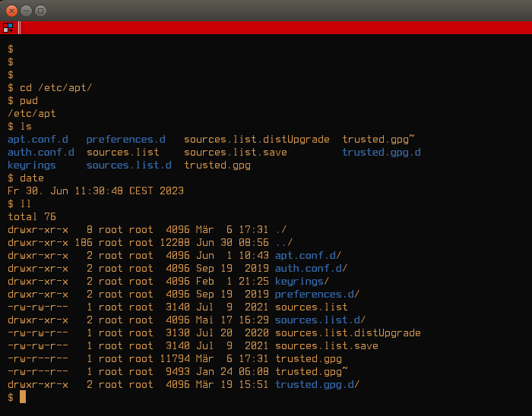Click sources.list.distUpgrade in ll output
This screenshot has height=416, width=532.
tap(348, 333)
